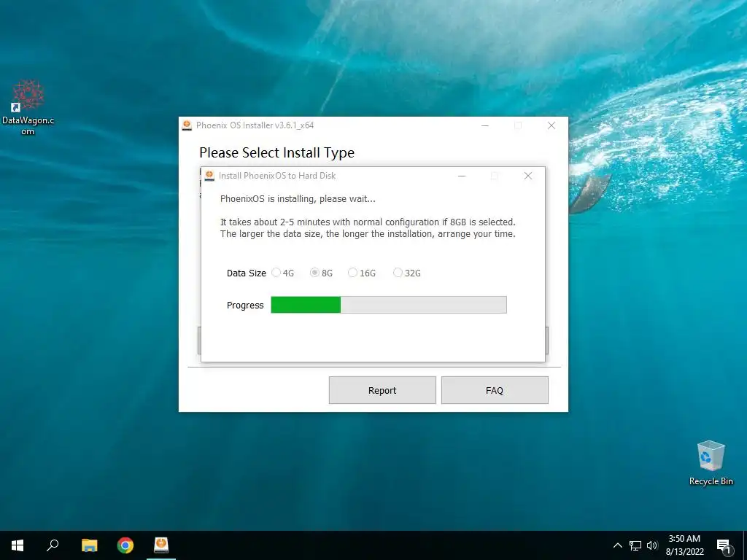The image size is (747, 560).
Task: Select Phoenix OS installer taskbar icon
Action: [161, 545]
